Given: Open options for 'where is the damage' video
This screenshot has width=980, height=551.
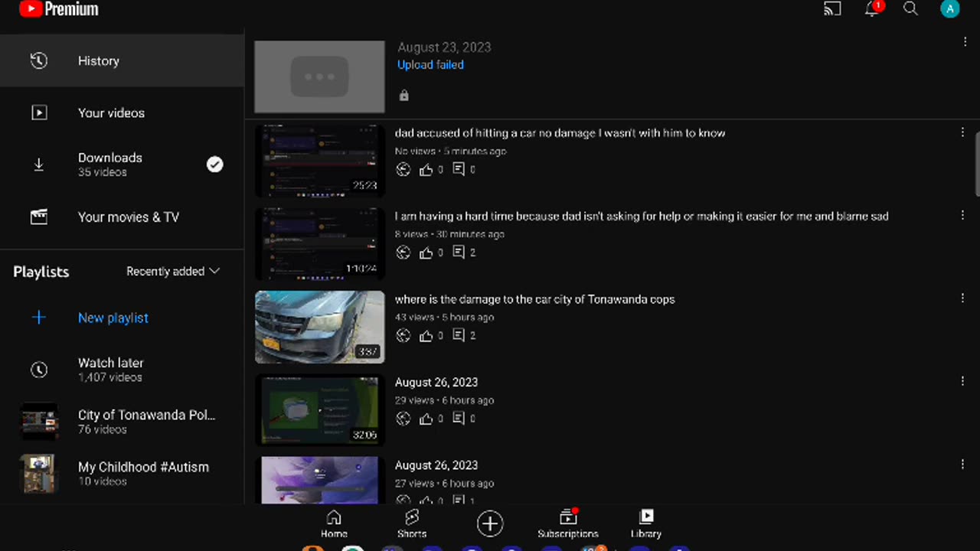Looking at the screenshot, I should tap(962, 298).
